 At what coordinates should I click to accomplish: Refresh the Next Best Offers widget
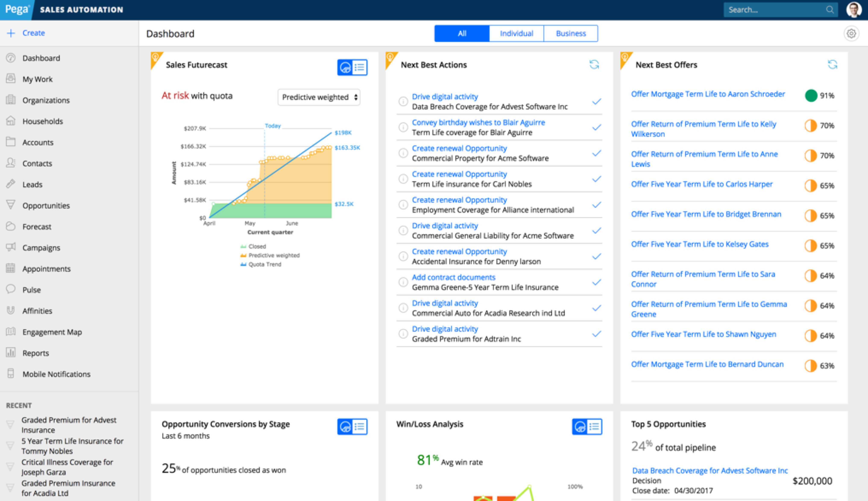832,64
